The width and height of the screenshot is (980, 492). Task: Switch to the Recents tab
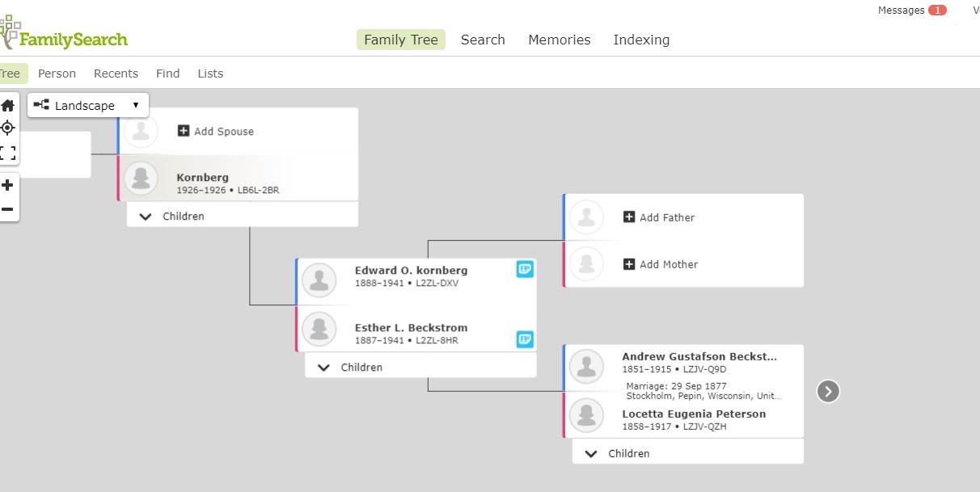(x=116, y=74)
